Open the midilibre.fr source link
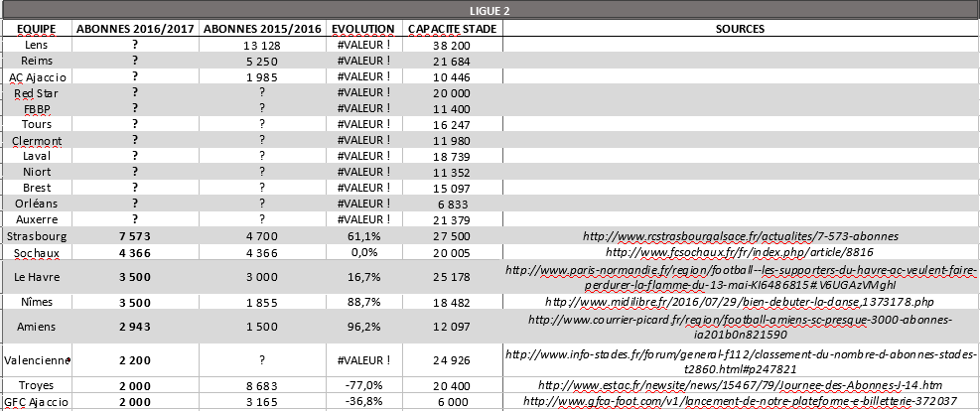 pyautogui.click(x=740, y=301)
